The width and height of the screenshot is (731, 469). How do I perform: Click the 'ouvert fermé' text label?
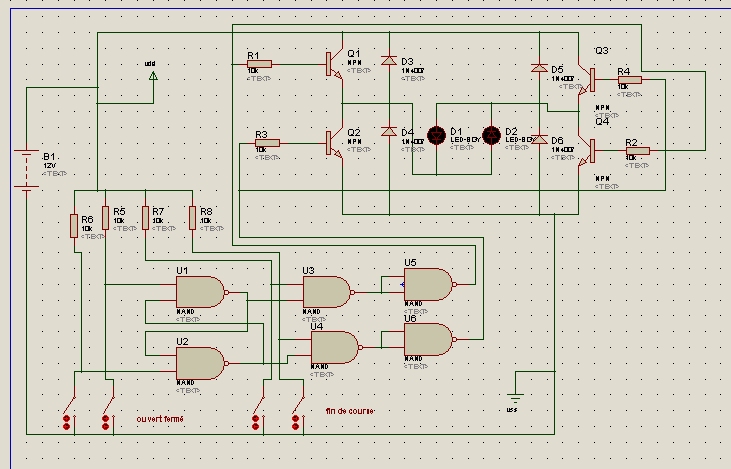[160, 419]
